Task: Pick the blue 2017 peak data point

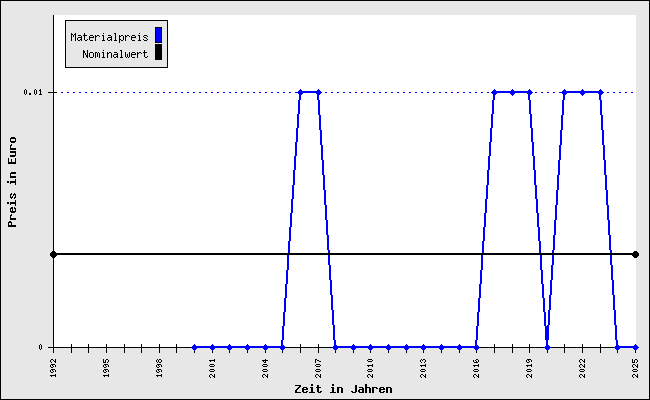Action: (494, 92)
